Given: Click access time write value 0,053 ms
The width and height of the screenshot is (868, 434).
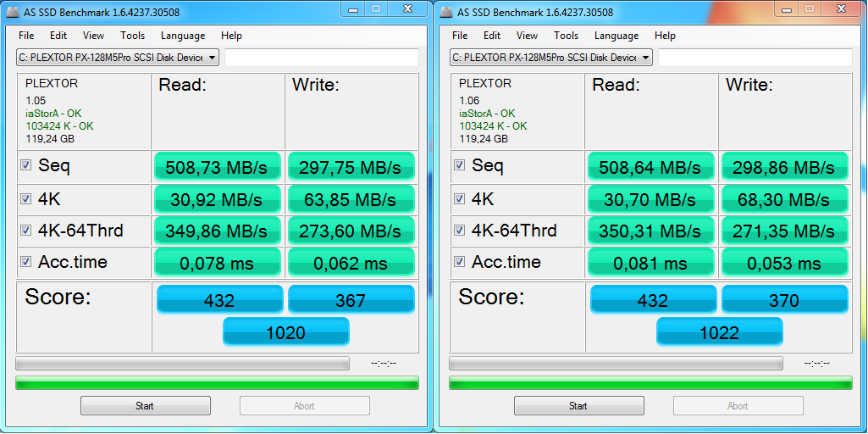Looking at the screenshot, I should coord(784,263).
